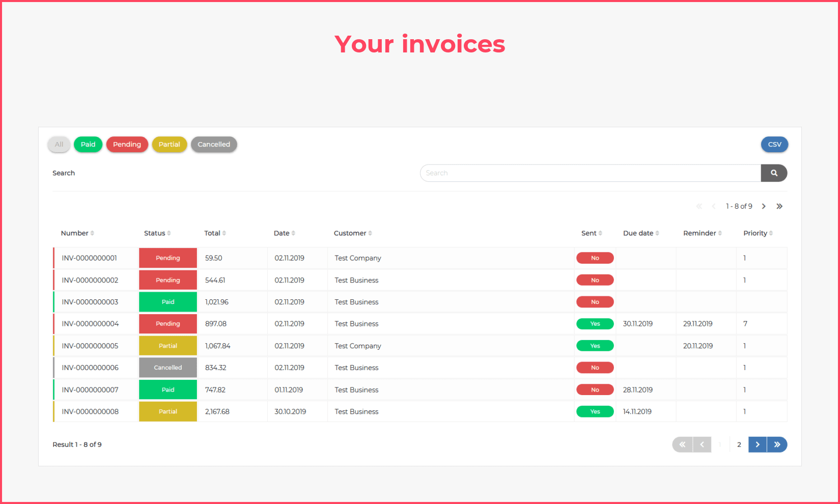Viewport: 840px width, 504px height.
Task: Click bottom next-page blue arrow
Action: [x=758, y=444]
